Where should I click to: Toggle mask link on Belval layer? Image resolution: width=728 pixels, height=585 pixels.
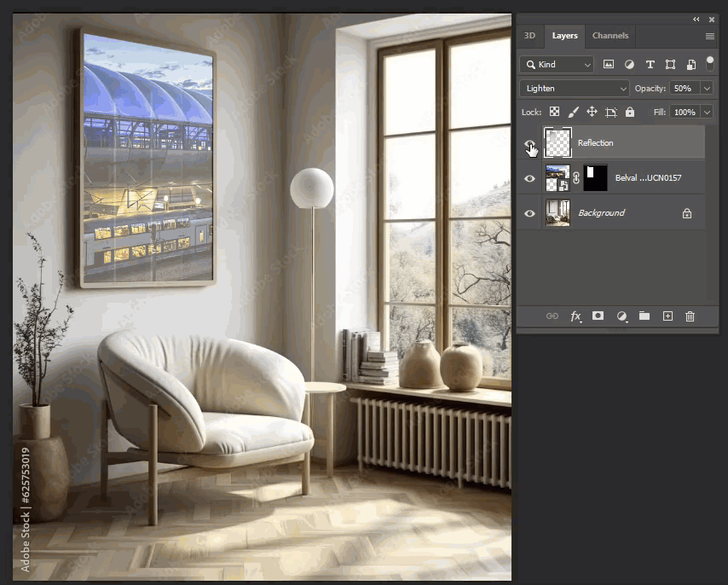(x=576, y=178)
